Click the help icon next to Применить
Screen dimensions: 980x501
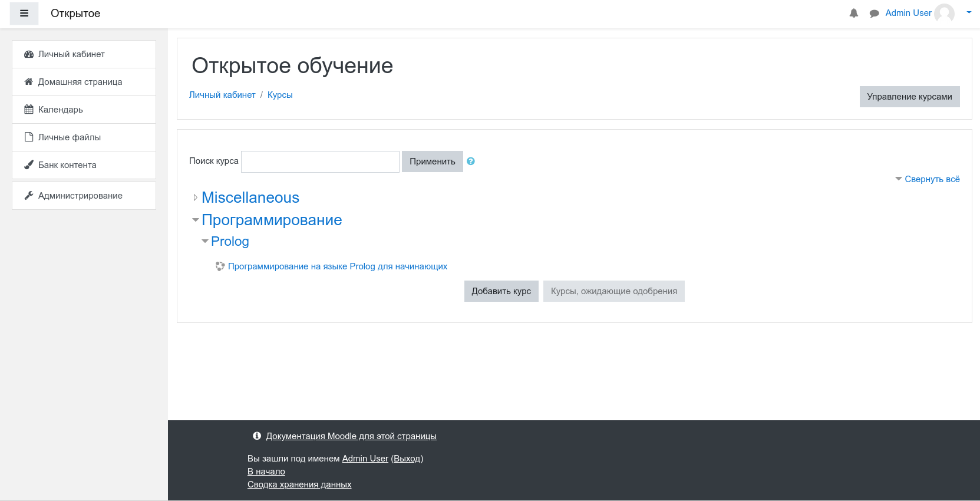point(471,161)
